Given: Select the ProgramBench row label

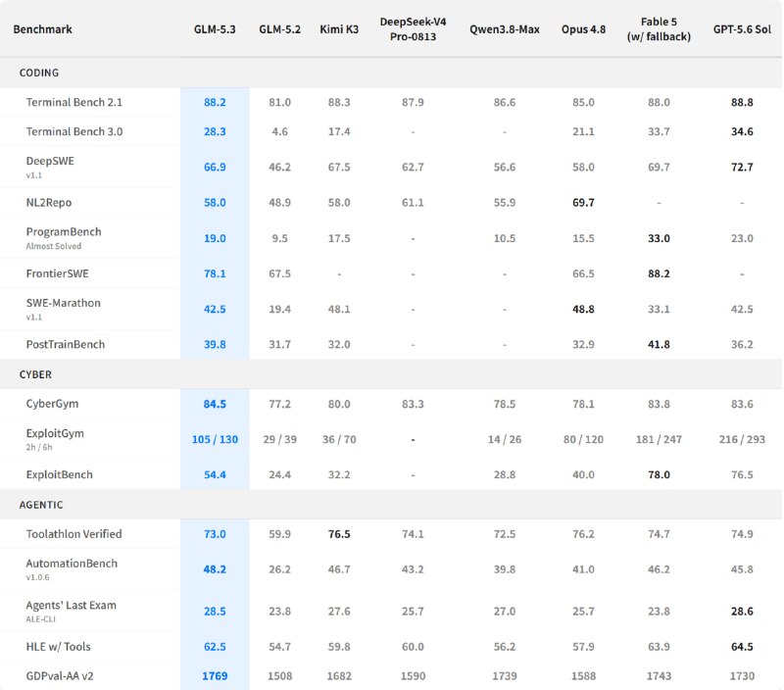Looking at the screenshot, I should point(64,232).
